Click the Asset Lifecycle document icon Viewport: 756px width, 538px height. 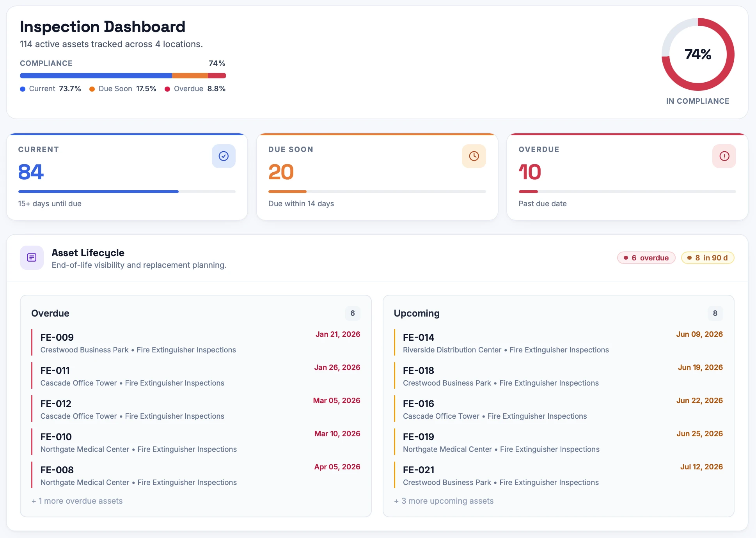(x=32, y=258)
